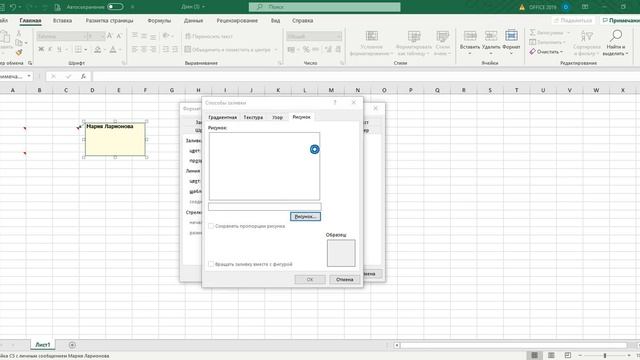The width and height of the screenshot is (640, 360).
Task: Open the Рецензирование ribbon tab
Action: click(x=237, y=20)
